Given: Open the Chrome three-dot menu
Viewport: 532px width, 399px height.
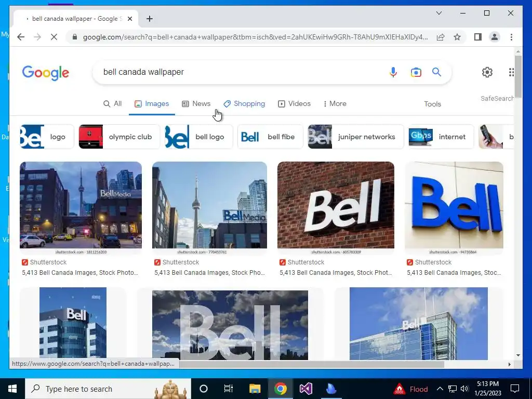Looking at the screenshot, I should coord(511,37).
